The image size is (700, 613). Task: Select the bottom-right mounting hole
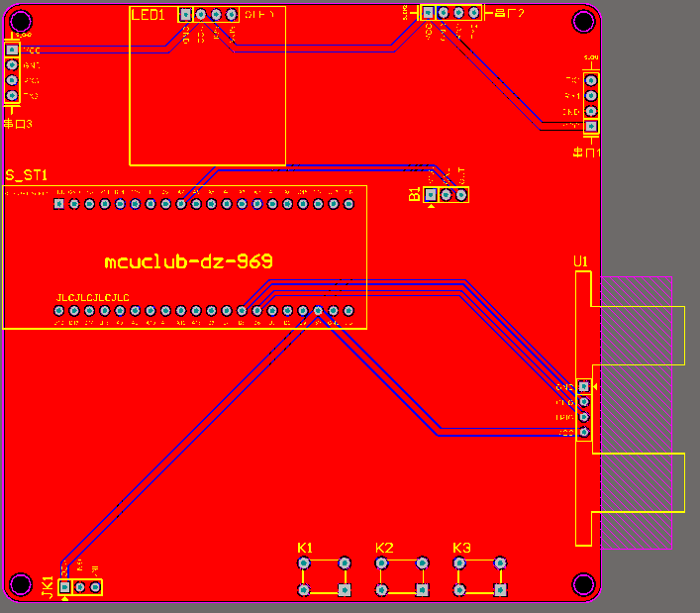click(x=583, y=584)
